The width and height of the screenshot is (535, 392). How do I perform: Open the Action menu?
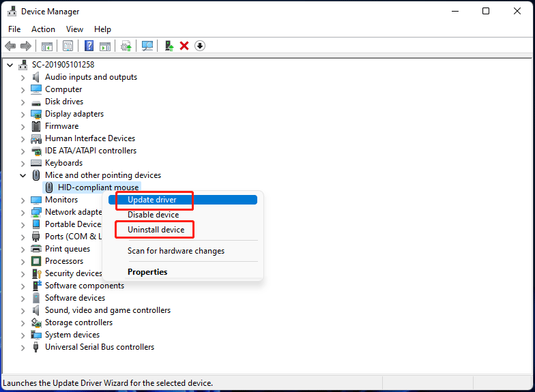coord(43,29)
